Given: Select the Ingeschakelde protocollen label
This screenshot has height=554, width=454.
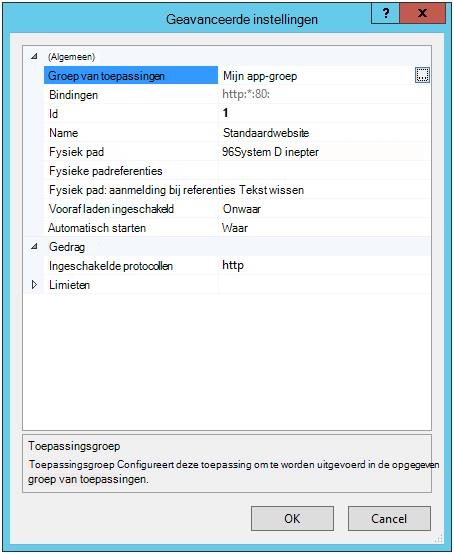Looking at the screenshot, I should point(111,266).
